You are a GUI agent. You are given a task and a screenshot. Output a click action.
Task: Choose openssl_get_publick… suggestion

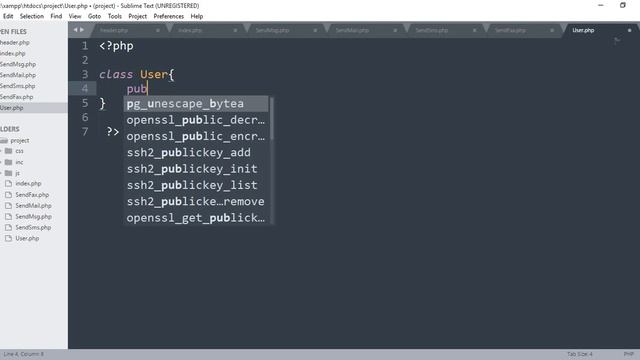click(x=196, y=218)
